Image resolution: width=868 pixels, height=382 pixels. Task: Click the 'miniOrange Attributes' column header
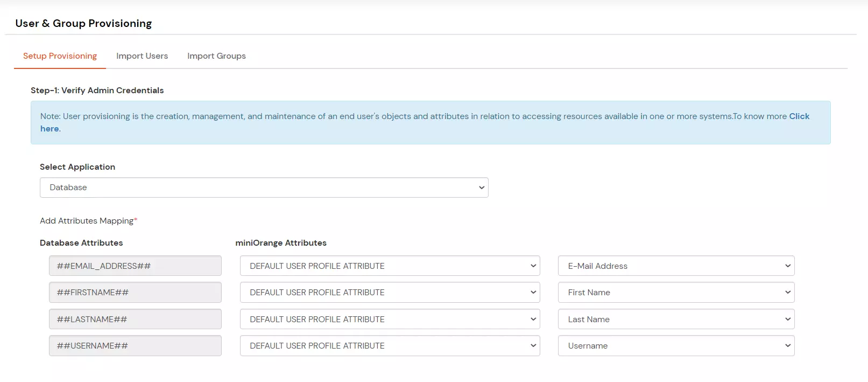[281, 243]
